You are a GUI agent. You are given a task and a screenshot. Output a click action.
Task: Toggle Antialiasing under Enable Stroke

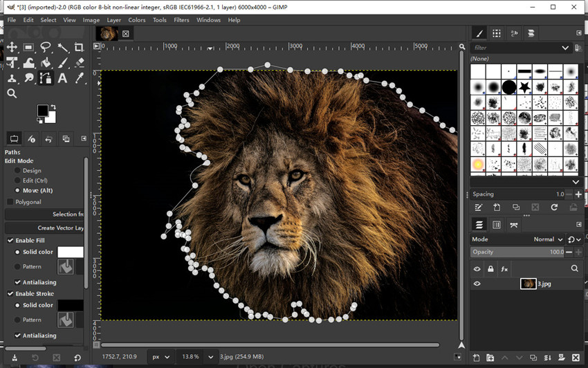click(x=17, y=335)
